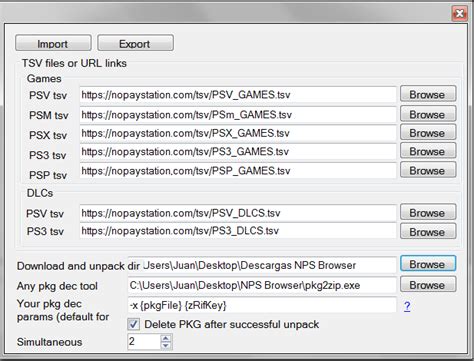Screen dimensions: 474x361
Task: Edit the PSV_GAMES.tsv URL field
Action: [x=238, y=95]
